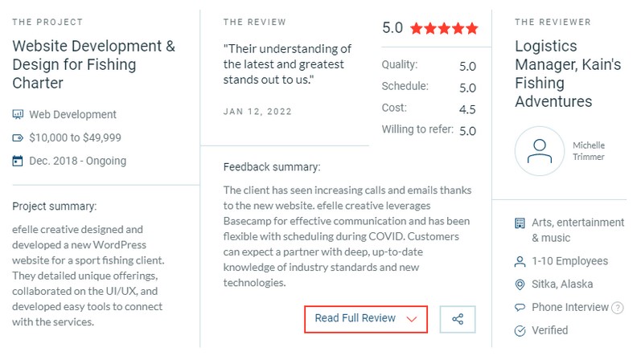Click the Website Development & Design project title
This screenshot has height=364, width=641.
tap(93, 64)
